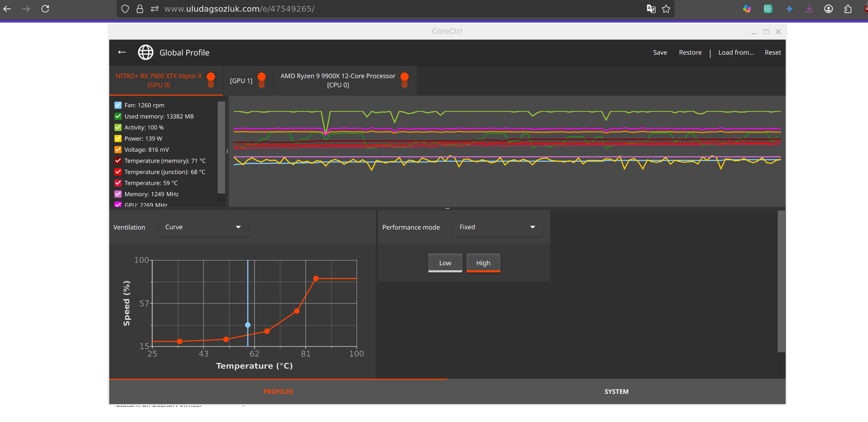Select the Low performance button
868x422 pixels.
445,263
